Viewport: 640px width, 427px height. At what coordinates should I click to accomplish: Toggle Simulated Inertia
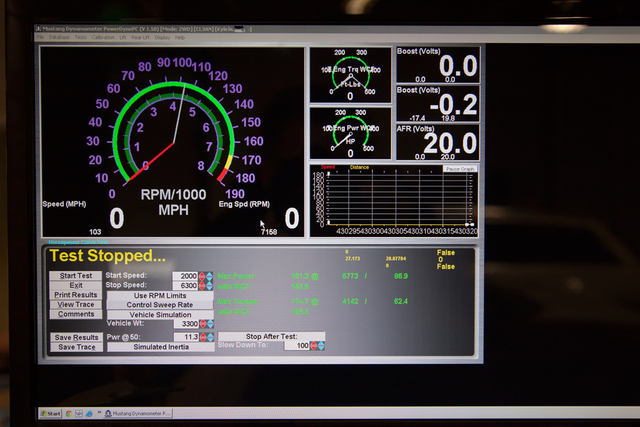[x=161, y=347]
